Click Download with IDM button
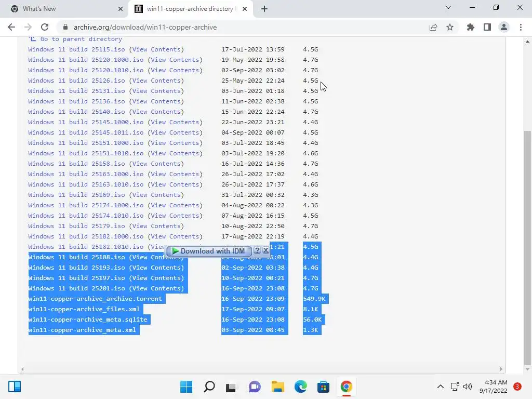This screenshot has width=532, height=399. coord(209,251)
